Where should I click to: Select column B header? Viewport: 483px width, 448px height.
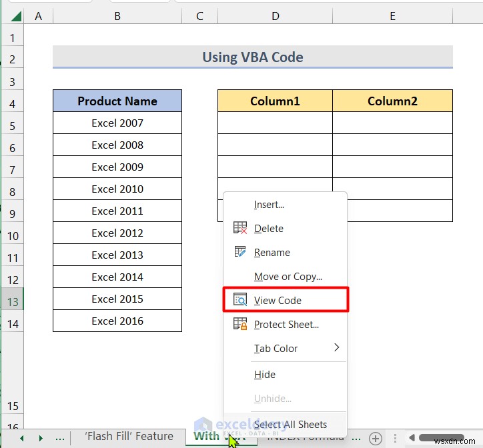point(117,16)
